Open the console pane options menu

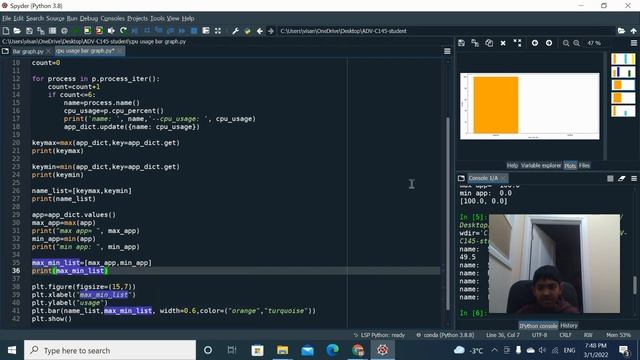point(634,178)
